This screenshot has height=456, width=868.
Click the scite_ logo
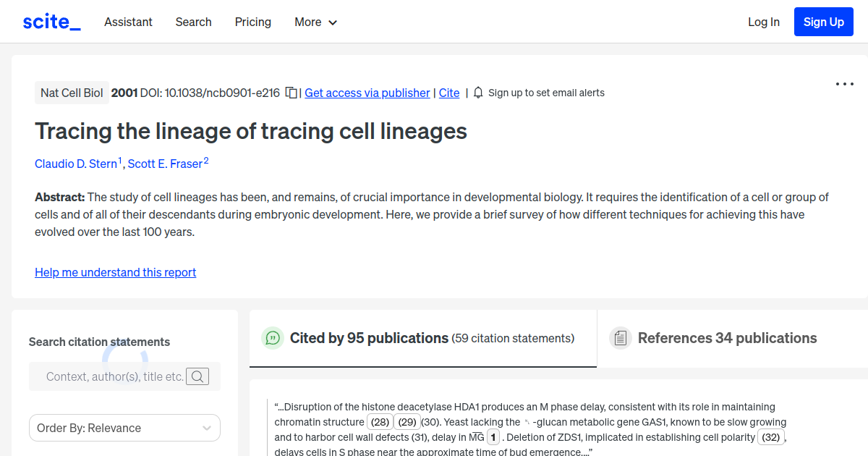pos(51,21)
